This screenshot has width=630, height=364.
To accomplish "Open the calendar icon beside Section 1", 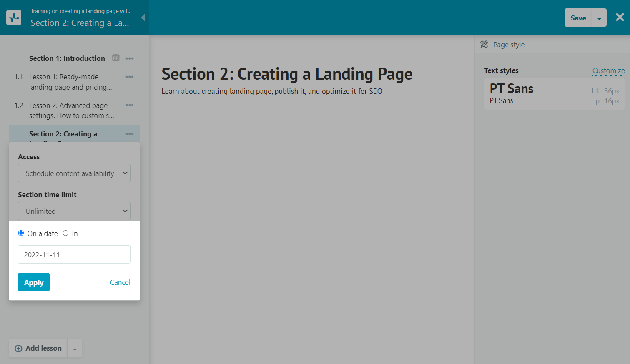I will pos(116,58).
